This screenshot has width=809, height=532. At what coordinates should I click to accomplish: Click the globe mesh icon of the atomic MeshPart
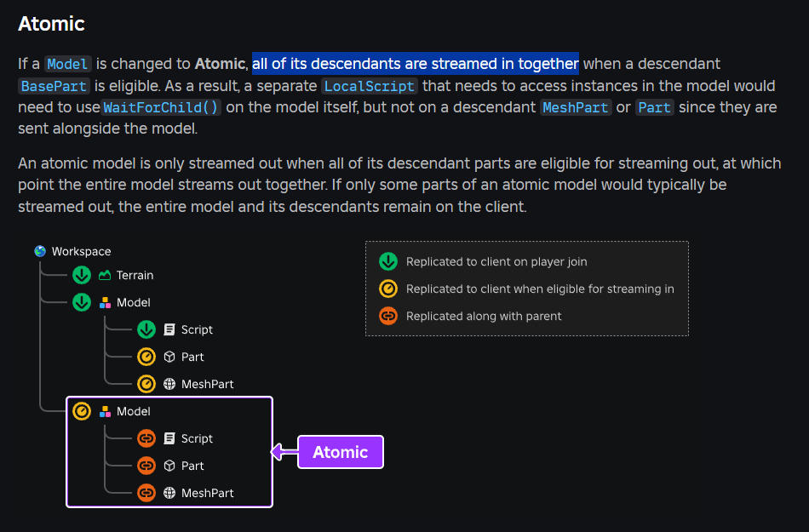(169, 493)
